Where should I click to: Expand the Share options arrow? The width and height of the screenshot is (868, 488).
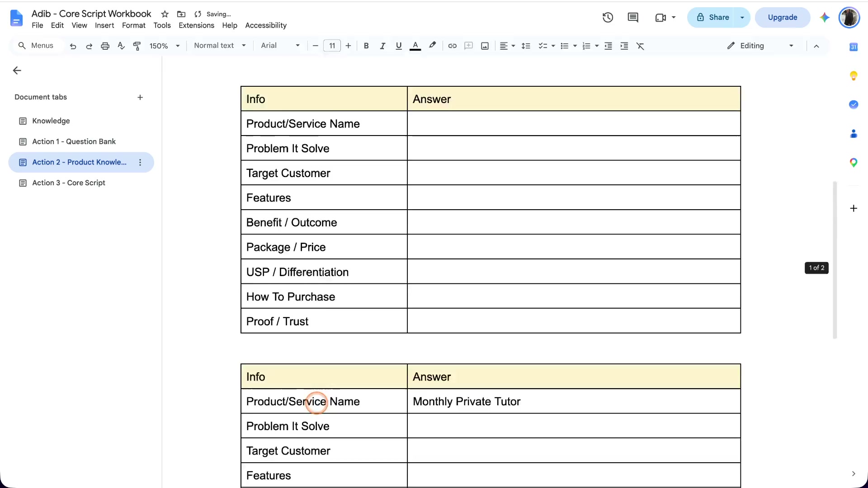tap(742, 18)
